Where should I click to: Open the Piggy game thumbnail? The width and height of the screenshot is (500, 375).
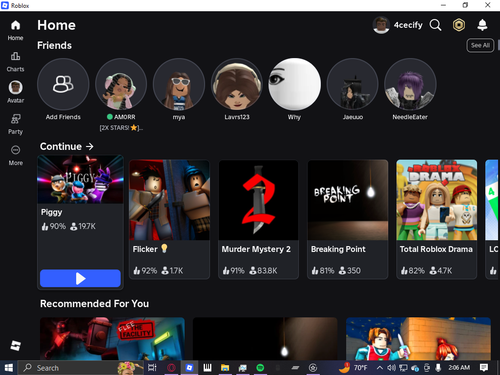point(80,179)
